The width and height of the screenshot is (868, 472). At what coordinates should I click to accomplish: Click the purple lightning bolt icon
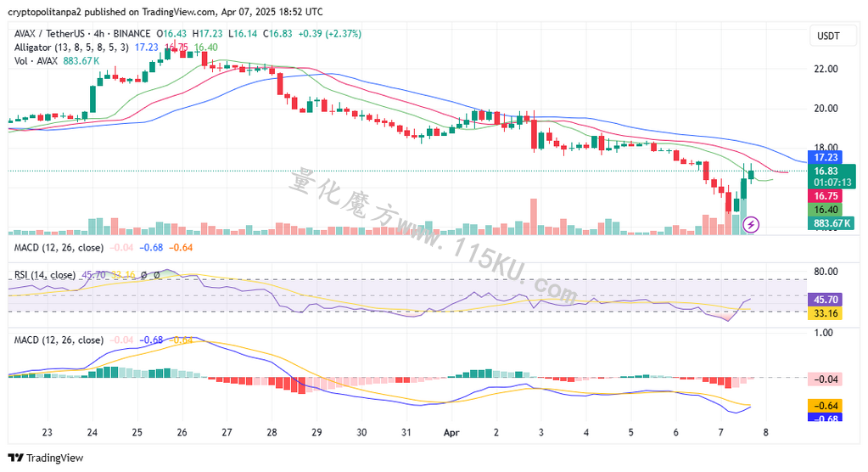pos(751,224)
